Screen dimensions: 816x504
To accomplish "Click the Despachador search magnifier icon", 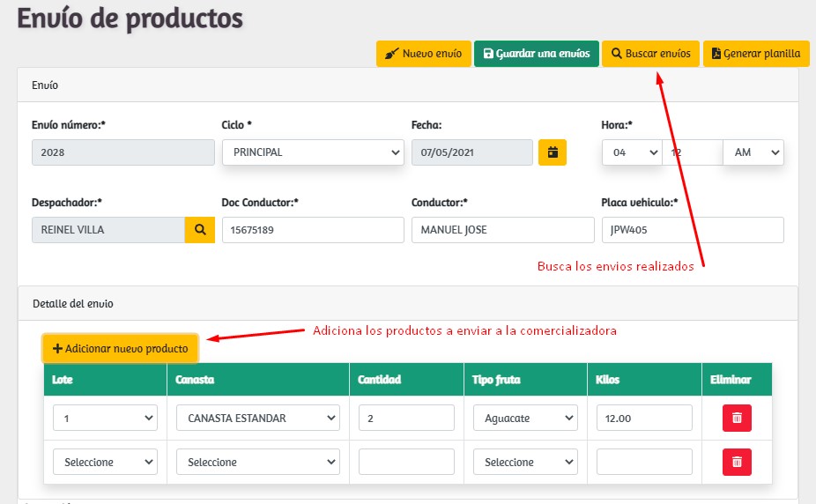I will (x=200, y=230).
